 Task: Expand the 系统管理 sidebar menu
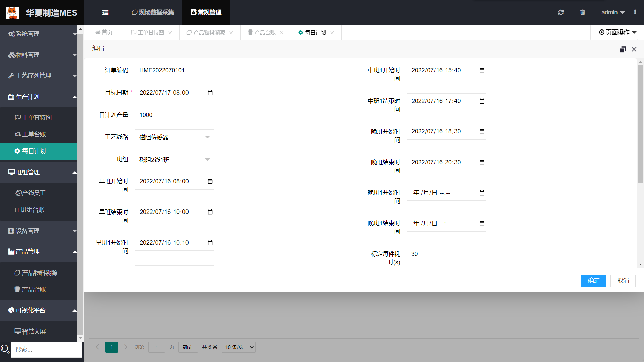39,34
